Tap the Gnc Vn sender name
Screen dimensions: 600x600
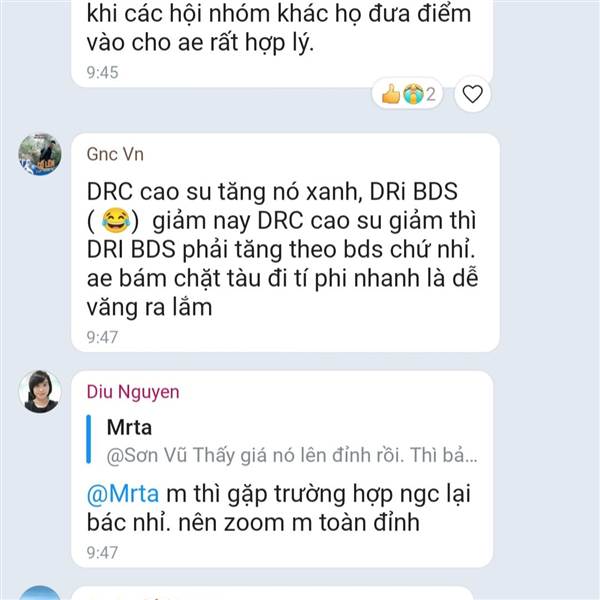(115, 155)
